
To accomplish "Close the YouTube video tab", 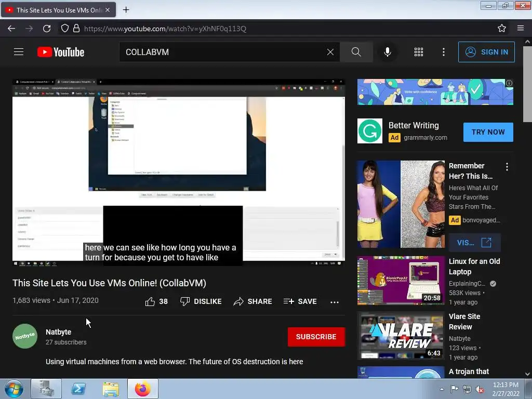I will (x=108, y=10).
